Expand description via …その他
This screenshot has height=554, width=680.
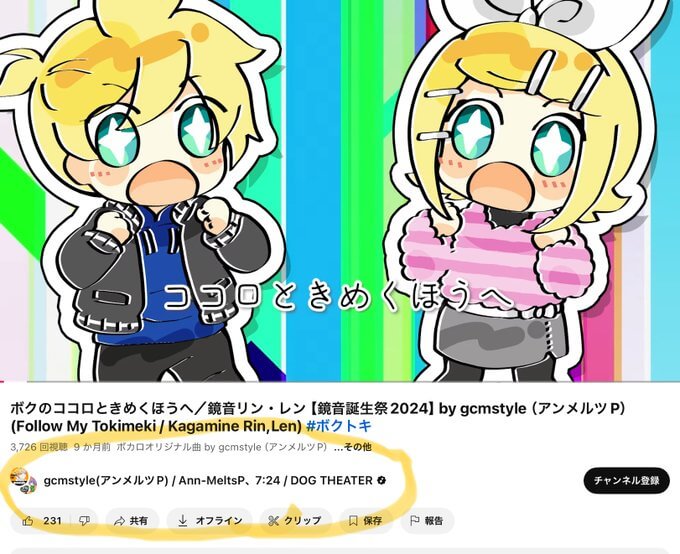click(352, 447)
